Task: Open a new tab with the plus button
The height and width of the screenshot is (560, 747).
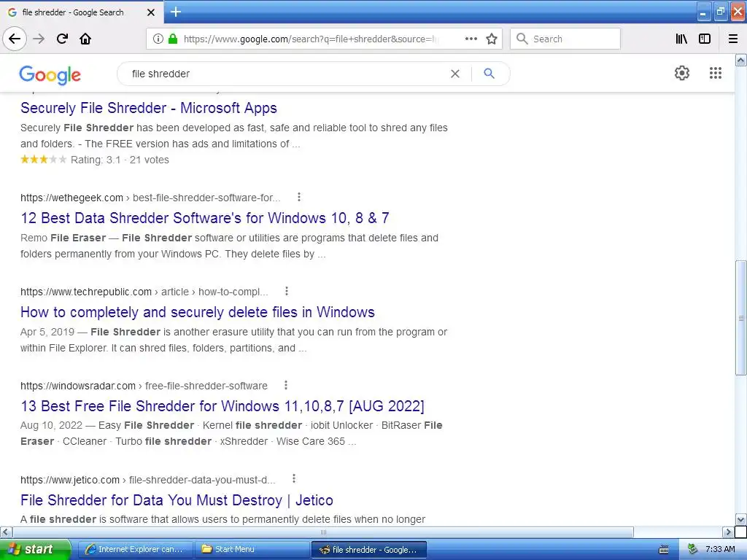Action: tap(176, 12)
